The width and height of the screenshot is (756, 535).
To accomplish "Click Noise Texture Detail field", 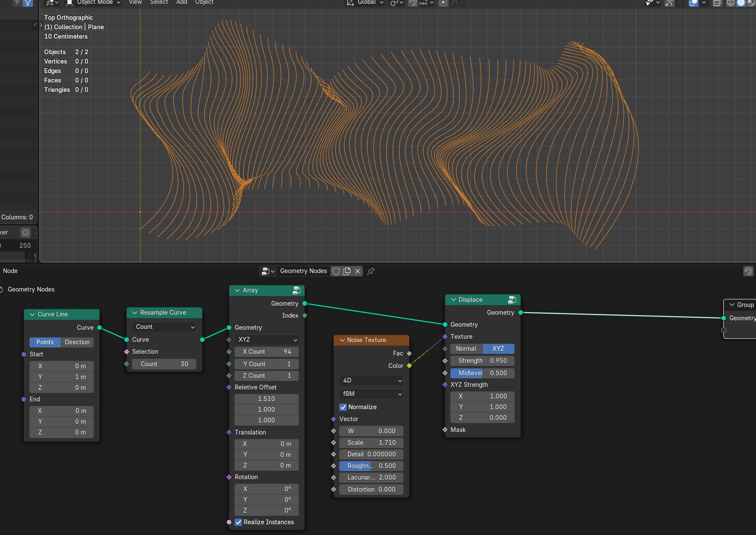I will pyautogui.click(x=371, y=454).
